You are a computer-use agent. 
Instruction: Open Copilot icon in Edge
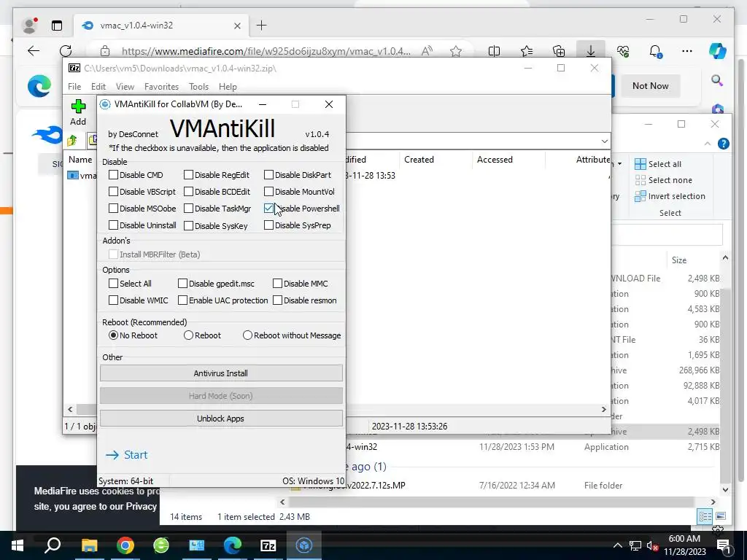[718, 51]
